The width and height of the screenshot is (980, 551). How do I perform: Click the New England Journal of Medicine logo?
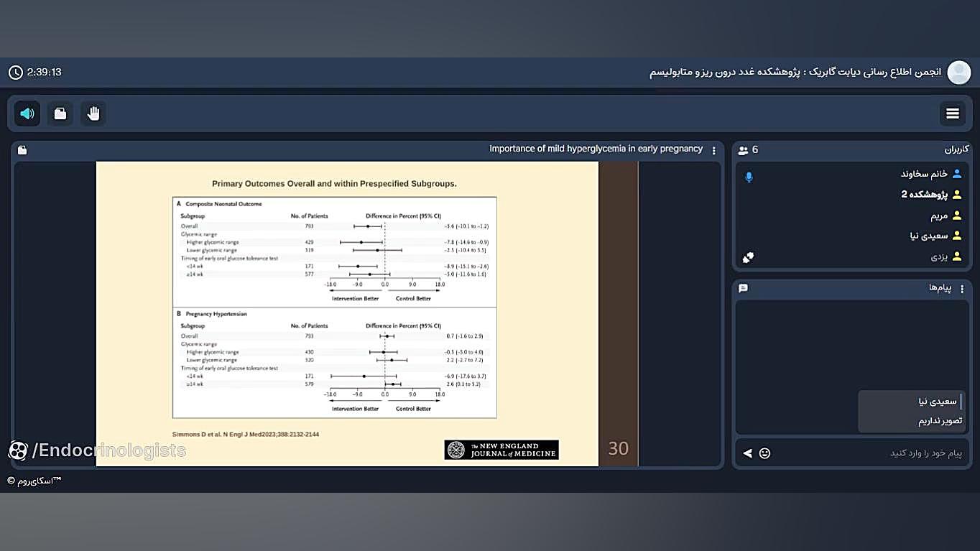coord(501,450)
